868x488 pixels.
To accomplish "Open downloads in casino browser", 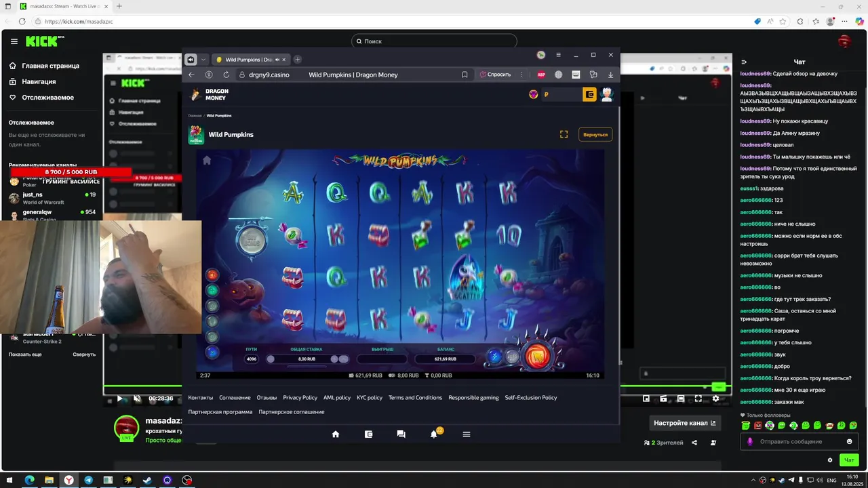I will tap(610, 75).
